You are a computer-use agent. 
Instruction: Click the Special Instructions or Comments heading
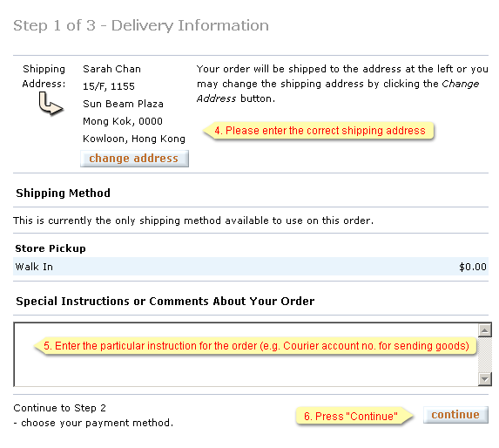point(165,302)
